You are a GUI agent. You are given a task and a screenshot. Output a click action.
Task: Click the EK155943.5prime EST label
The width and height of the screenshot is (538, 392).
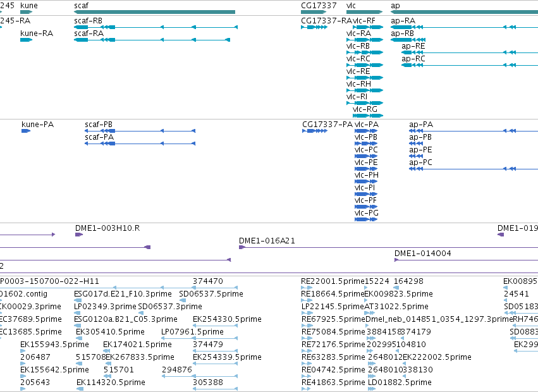[x=54, y=345]
